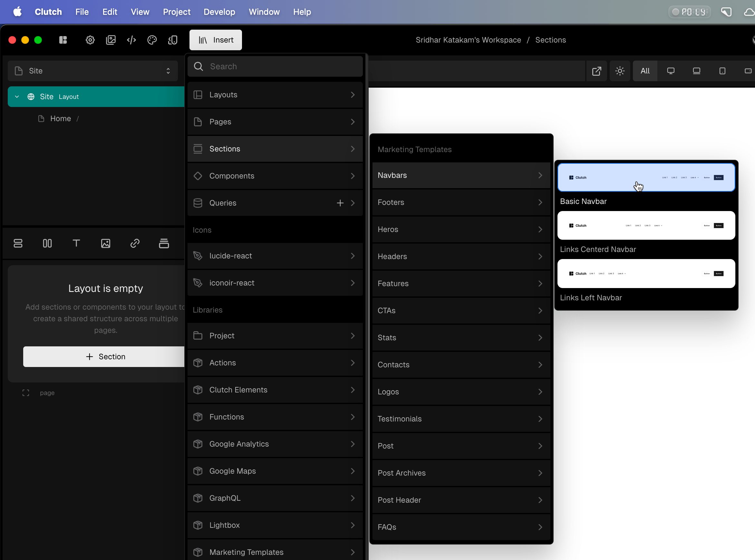
Task: Expand the Lightbox chevron
Action: click(x=353, y=526)
